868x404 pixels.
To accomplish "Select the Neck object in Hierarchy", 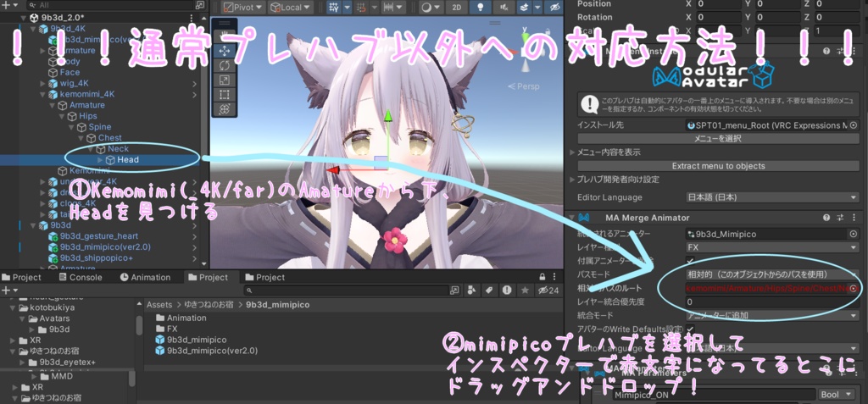I will 118,148.
